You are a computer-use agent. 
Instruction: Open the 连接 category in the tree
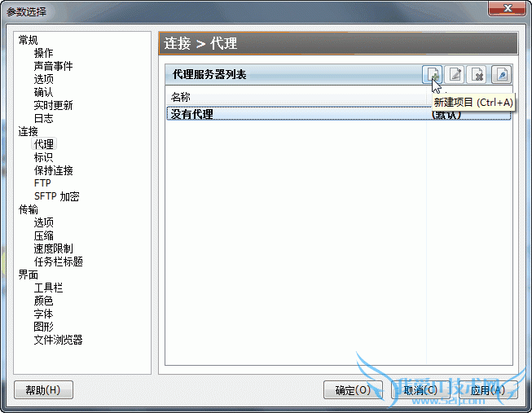click(x=28, y=131)
